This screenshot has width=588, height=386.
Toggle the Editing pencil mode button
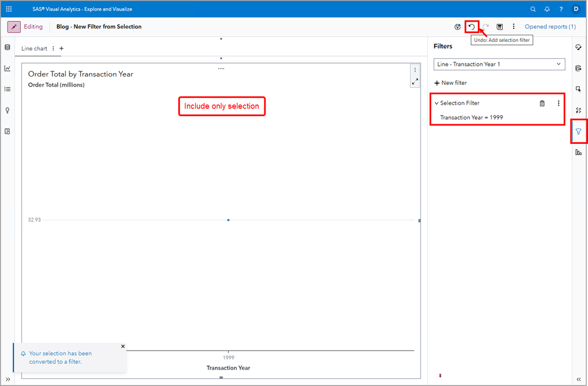click(14, 27)
